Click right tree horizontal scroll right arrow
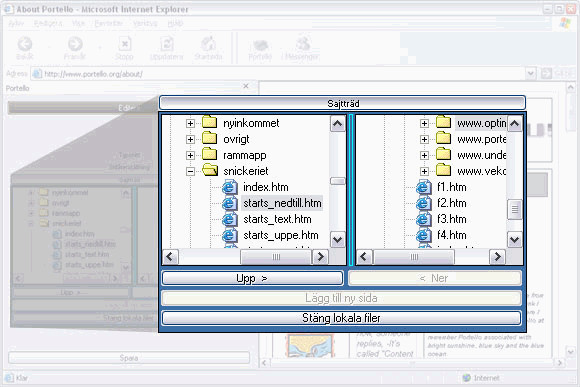 coord(497,256)
